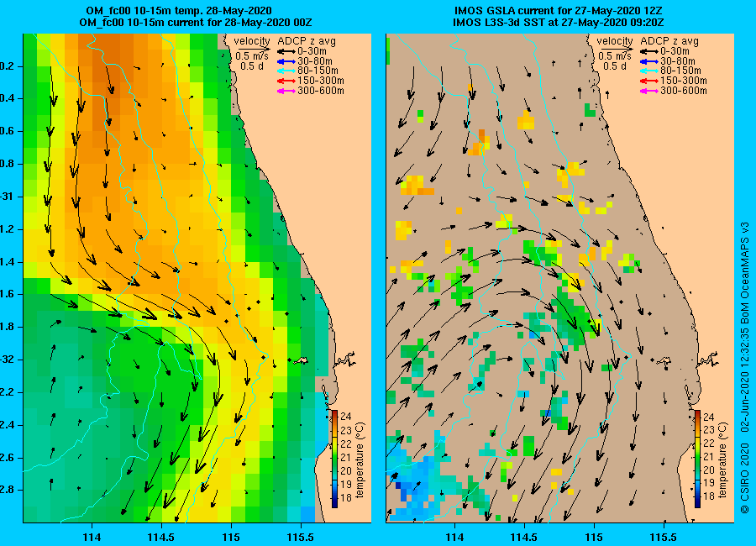Viewport: 756px width, 546px height.
Task: Click '0.5 m/s' text in left legend
Action: (252, 56)
